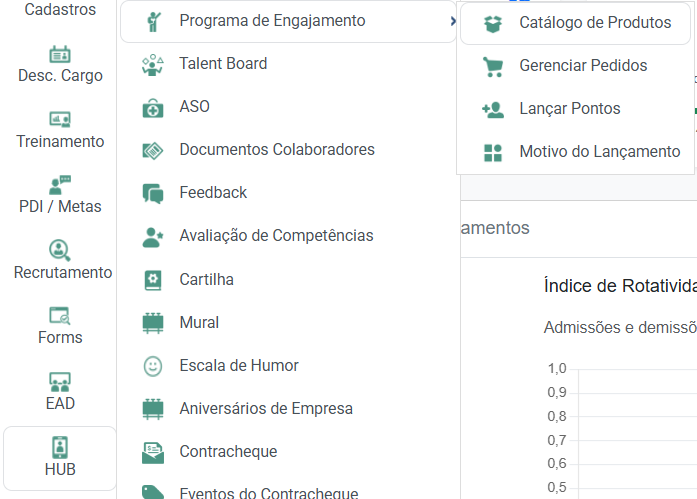
Task: Click the Desc. Cargo sidebar item
Action: (60, 64)
